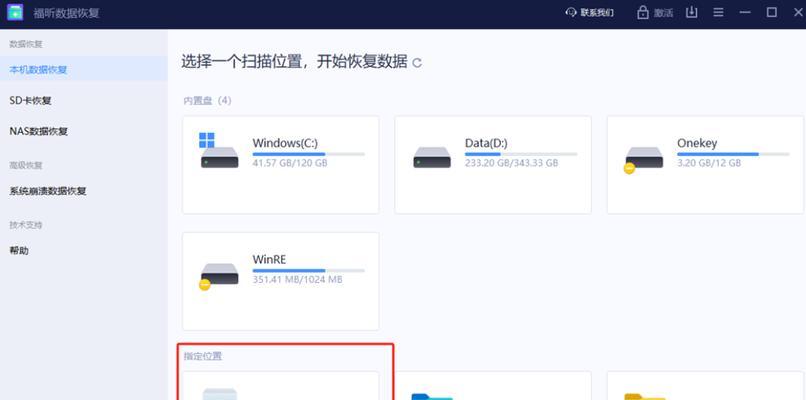Open the 联系我们 contact support link
This screenshot has height=400, width=806.
(597, 13)
